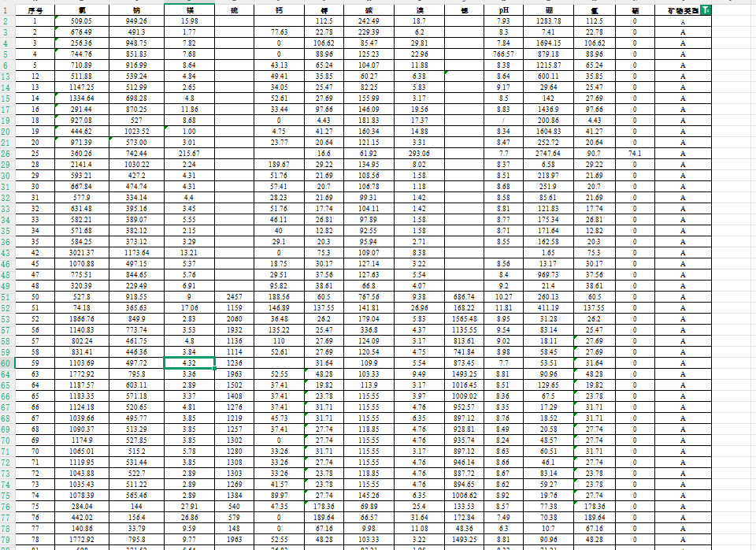The image size is (756, 550).
Task: Click cell with value 935.74
Action: (x=464, y=440)
